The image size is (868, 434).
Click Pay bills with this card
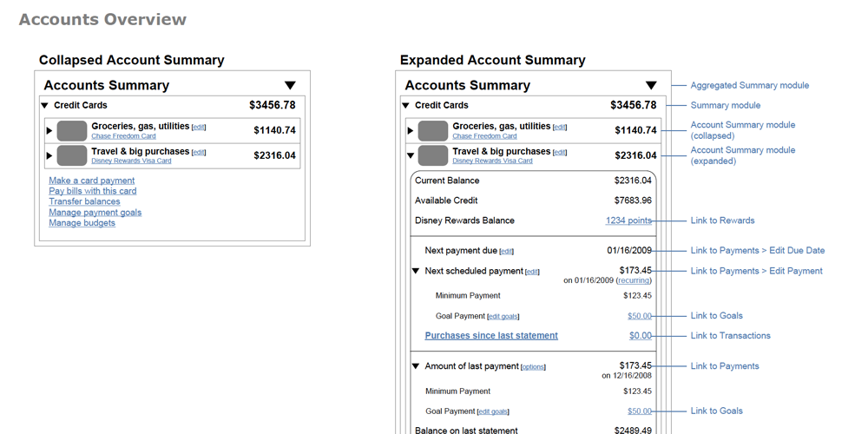click(93, 191)
